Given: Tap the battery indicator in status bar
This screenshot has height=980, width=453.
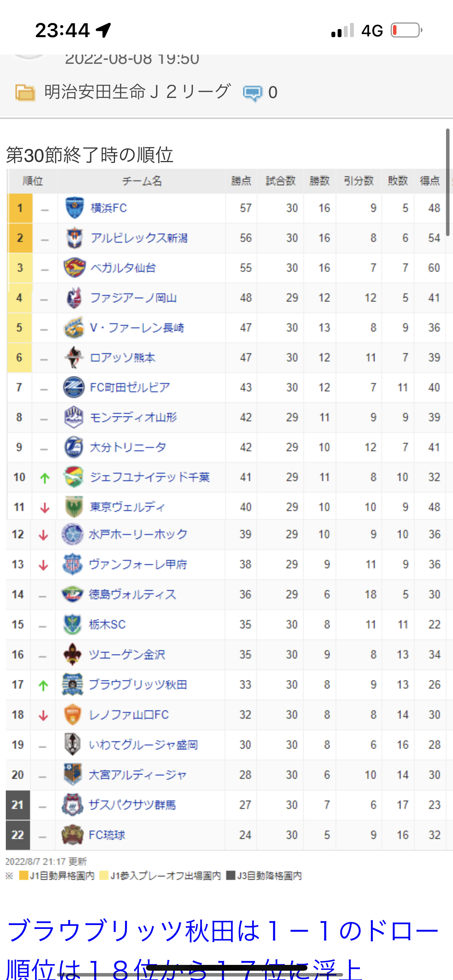Looking at the screenshot, I should tap(406, 30).
